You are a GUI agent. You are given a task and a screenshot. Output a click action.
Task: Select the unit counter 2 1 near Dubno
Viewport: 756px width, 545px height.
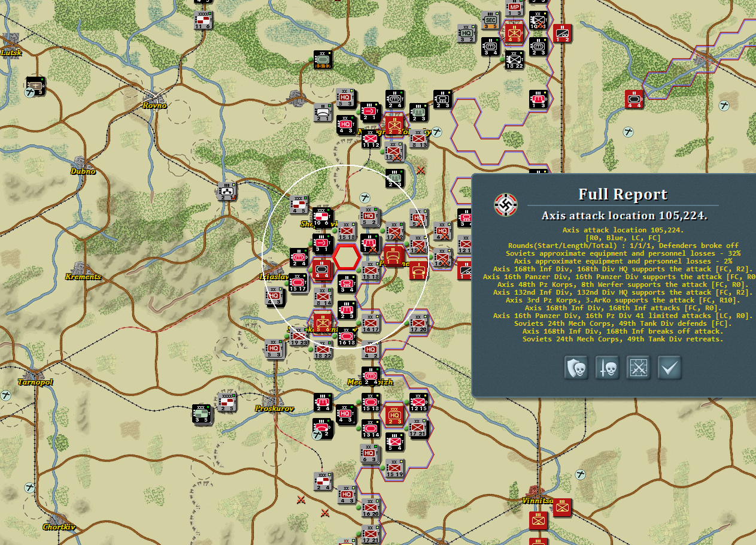click(x=227, y=192)
